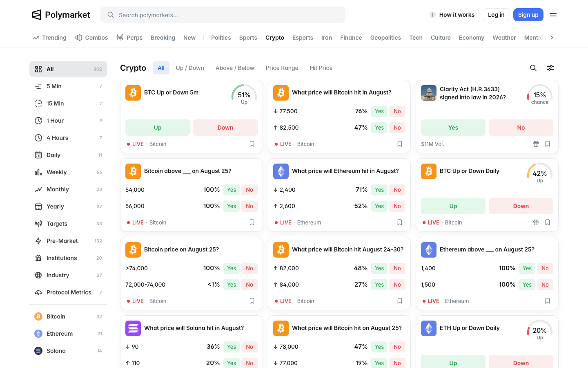Click No for Ethereum 2,600 in August

tap(397, 206)
